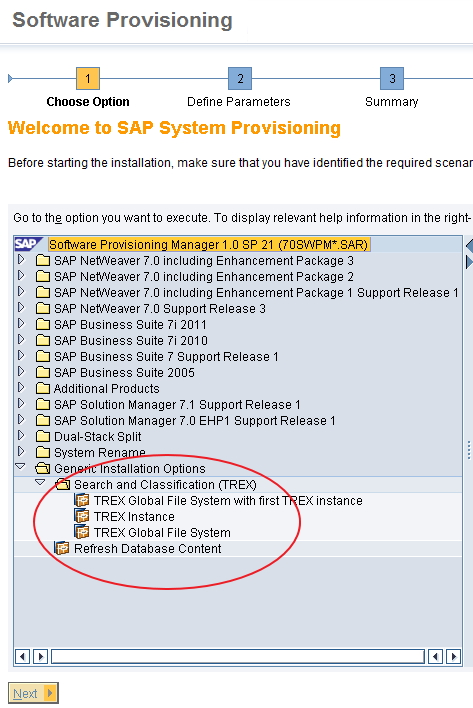
Task: Click the first left arrow of the horizontal scrollbar
Action: (23, 656)
